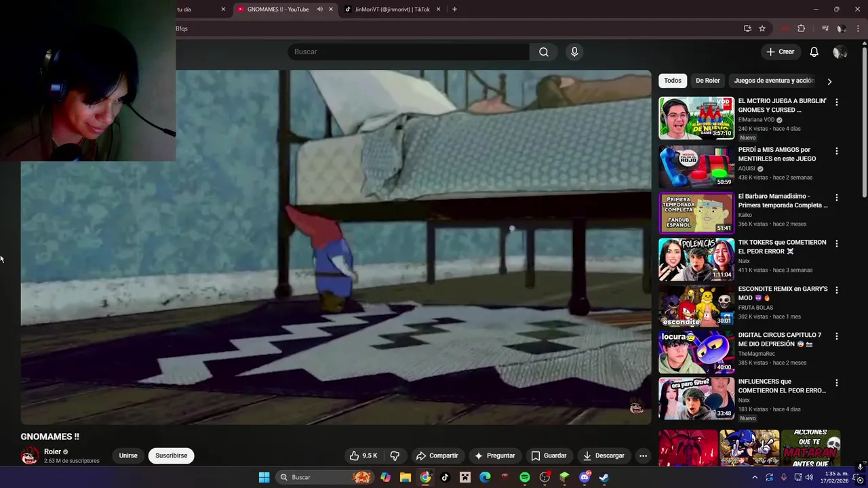
Task: Open a new browser tab
Action: click(454, 9)
